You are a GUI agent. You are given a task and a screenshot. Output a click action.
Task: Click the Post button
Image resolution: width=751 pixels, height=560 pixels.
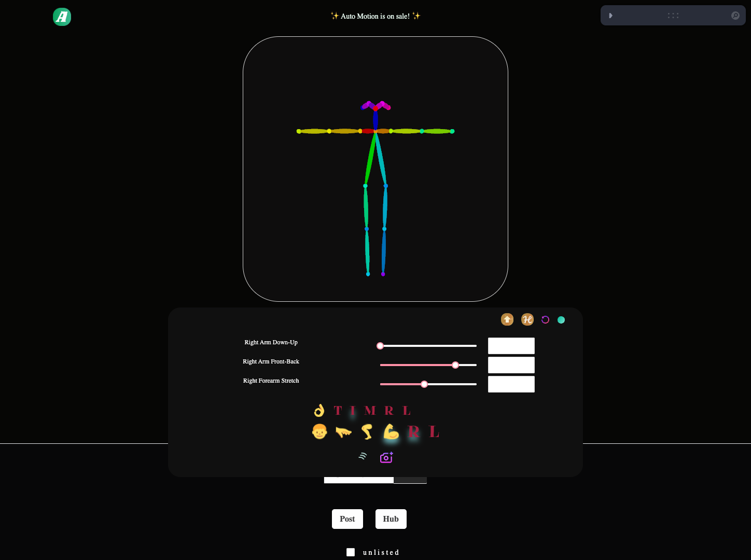[x=347, y=519]
